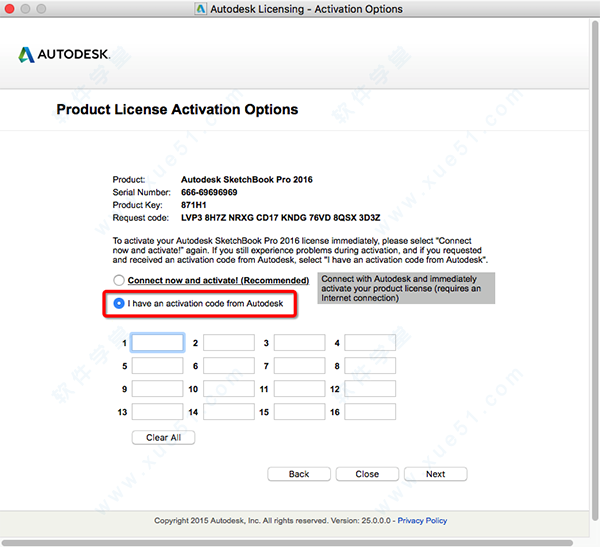
Task: Click activation code field 10
Action: pos(229,389)
